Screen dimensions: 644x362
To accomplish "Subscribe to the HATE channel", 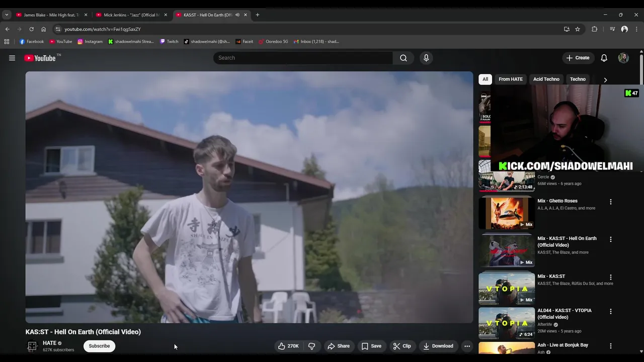I will tap(99, 346).
